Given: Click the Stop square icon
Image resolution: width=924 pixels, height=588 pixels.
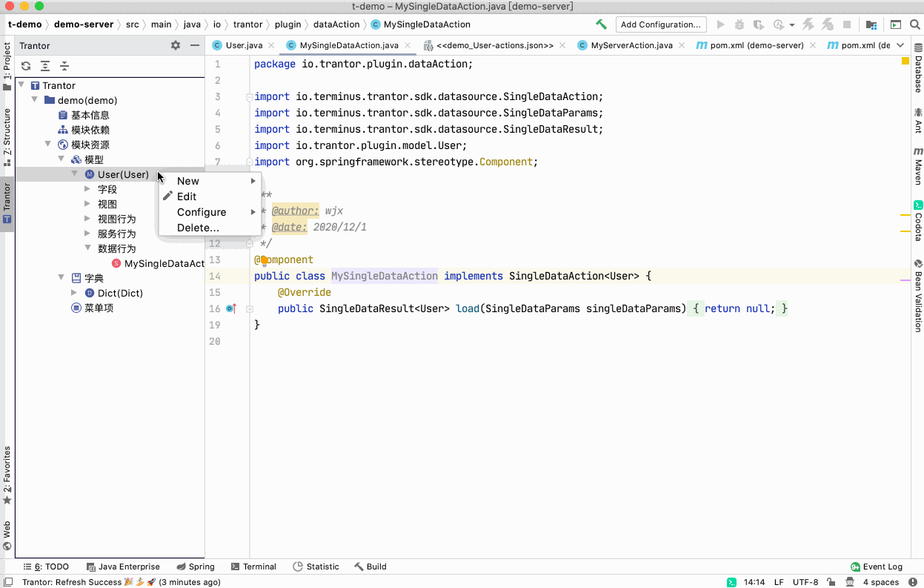Looking at the screenshot, I should [846, 24].
